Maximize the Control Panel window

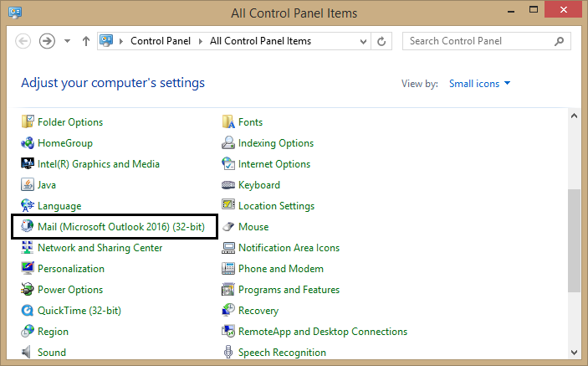(x=534, y=10)
